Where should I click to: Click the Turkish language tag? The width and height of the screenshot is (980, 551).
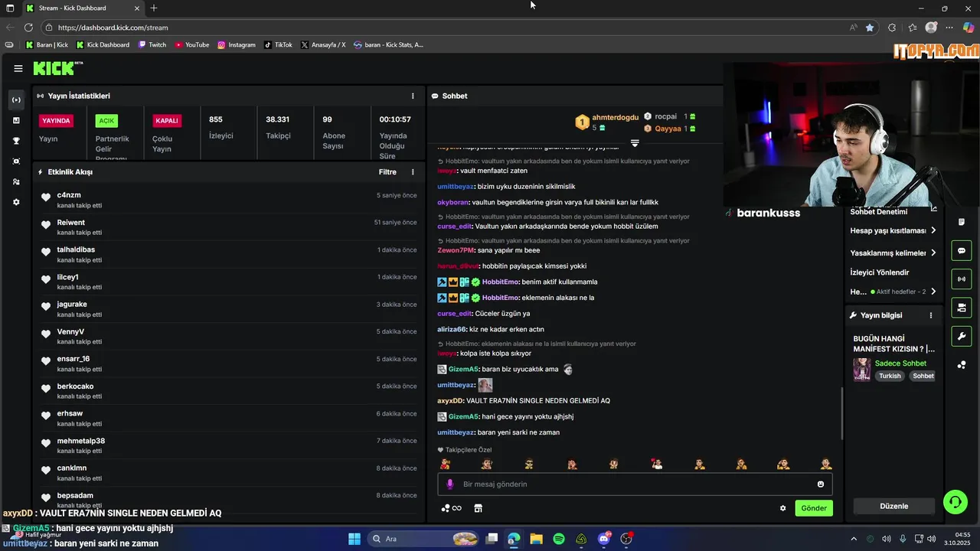point(890,376)
